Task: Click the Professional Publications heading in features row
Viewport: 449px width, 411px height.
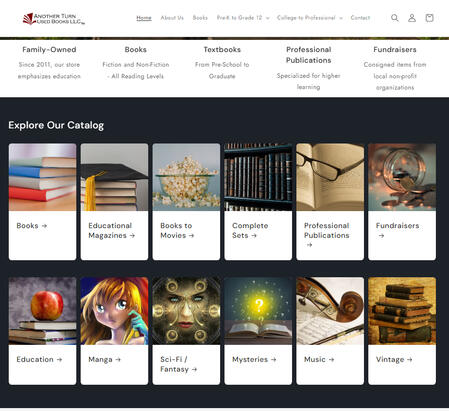Action: (309, 55)
